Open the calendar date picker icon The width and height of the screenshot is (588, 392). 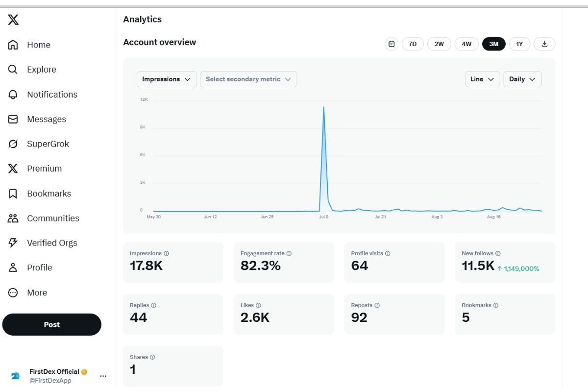tap(391, 44)
